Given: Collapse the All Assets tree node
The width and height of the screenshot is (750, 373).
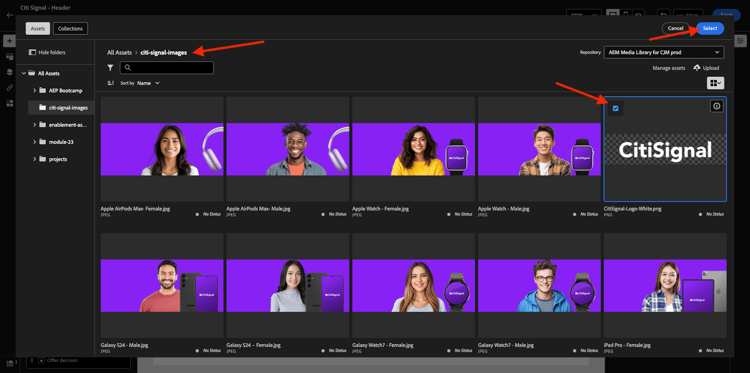Looking at the screenshot, I should point(23,73).
